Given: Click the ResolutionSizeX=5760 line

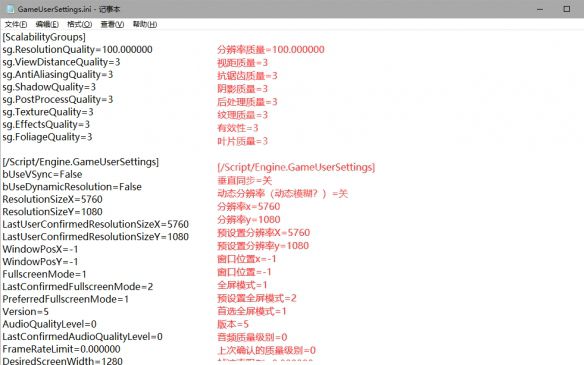Looking at the screenshot, I should coord(53,199).
